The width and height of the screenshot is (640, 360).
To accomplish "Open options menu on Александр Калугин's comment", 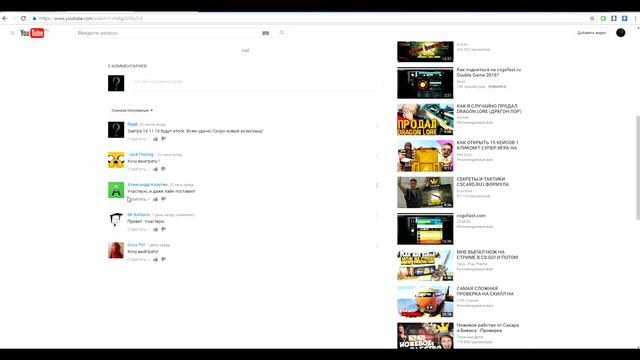I will (x=377, y=186).
